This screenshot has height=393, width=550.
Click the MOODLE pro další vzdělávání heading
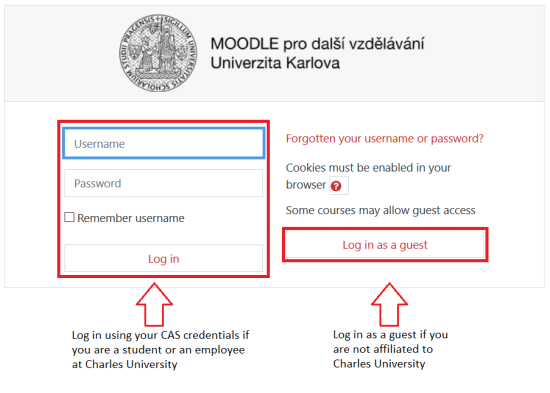pos(317,44)
